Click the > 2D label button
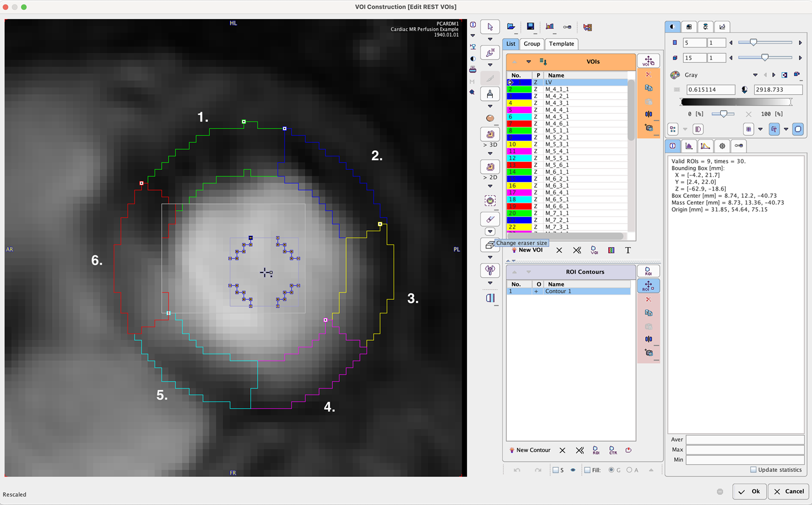 click(490, 177)
